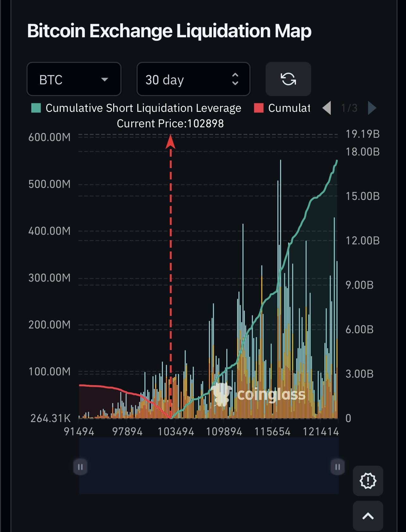Click the red current price arrowhead
The image size is (406, 532).
[x=170, y=142]
